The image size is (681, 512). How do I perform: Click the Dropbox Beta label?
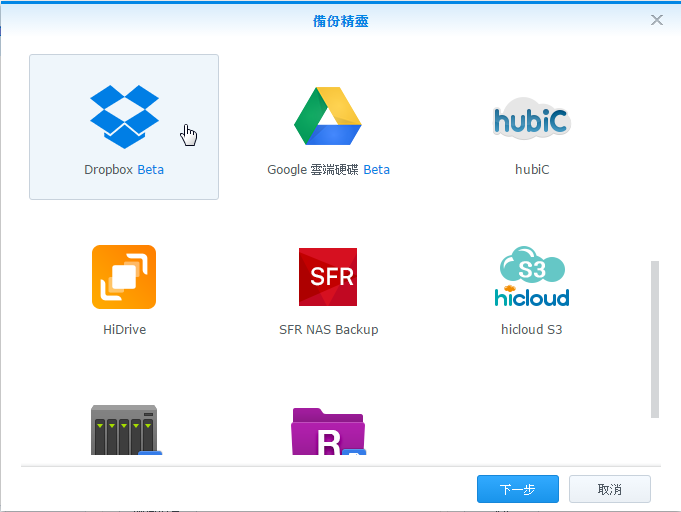pyautogui.click(x=124, y=169)
